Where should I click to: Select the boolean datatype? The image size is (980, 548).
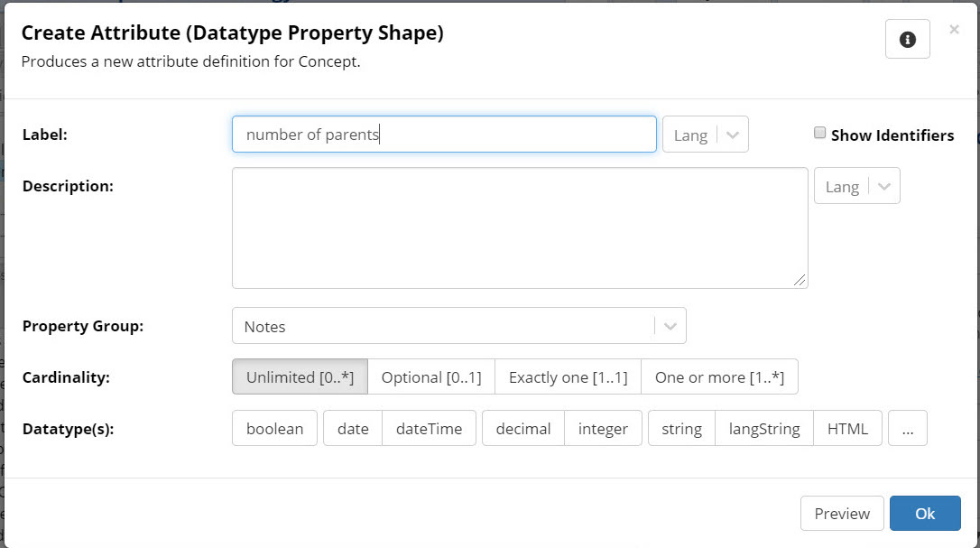click(274, 429)
